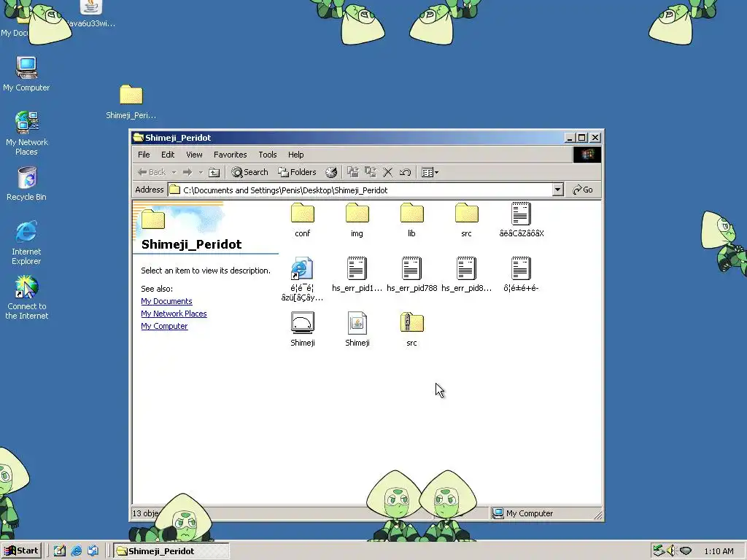The image size is (747, 560).
Task: Click the Move To toolbar icon
Action: click(x=353, y=172)
